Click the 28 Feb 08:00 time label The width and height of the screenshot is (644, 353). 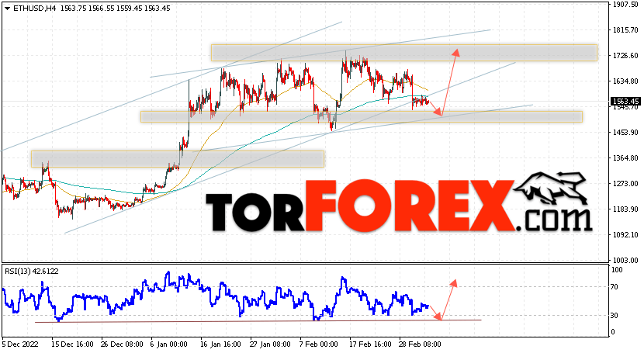click(x=420, y=344)
